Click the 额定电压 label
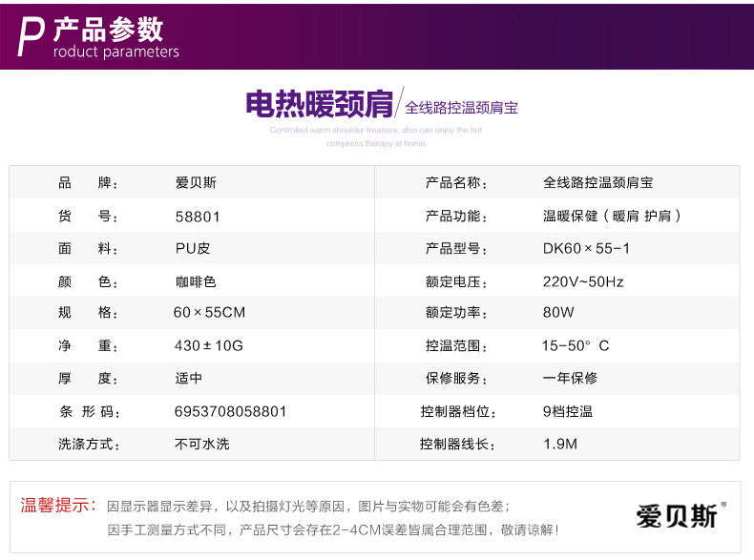The height and width of the screenshot is (560, 754). pyautogui.click(x=457, y=281)
